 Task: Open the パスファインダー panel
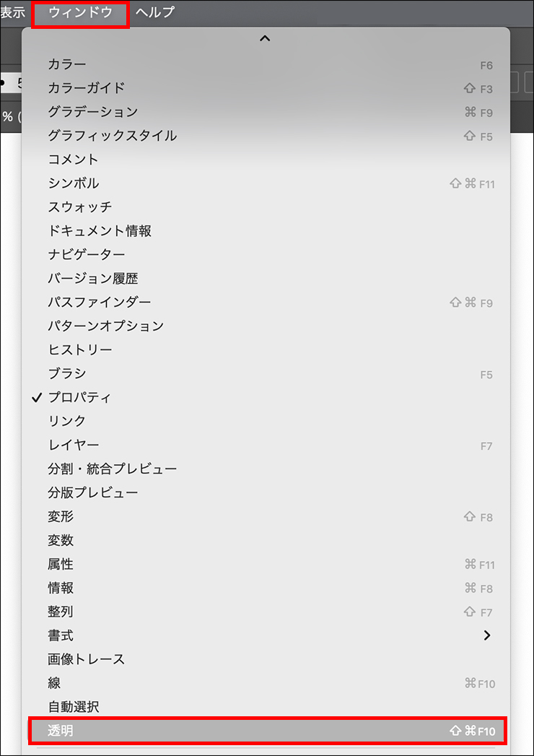pyautogui.click(x=100, y=302)
